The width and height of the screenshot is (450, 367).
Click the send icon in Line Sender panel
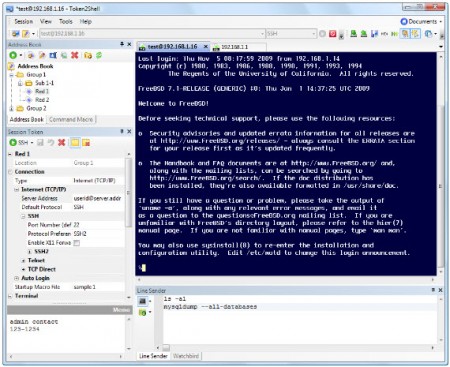tap(142, 313)
